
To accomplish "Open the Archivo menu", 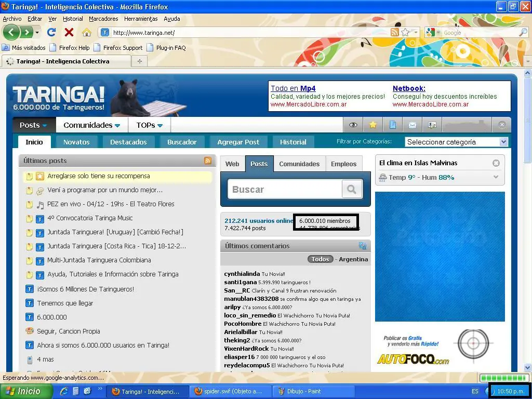I will 12,19.
